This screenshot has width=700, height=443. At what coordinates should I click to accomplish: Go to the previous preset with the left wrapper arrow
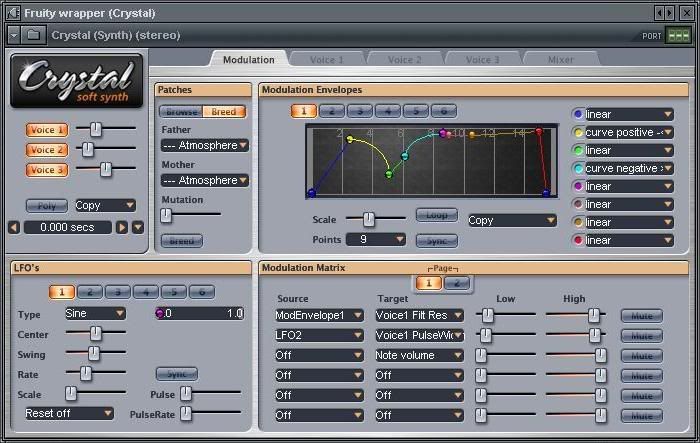tap(659, 13)
